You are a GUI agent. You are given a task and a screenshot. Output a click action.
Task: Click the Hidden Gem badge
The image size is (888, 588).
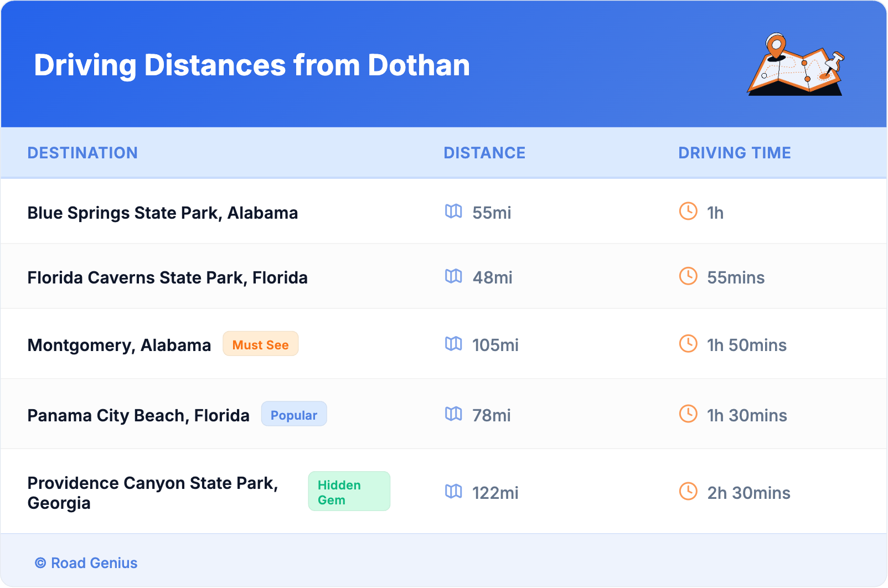click(x=349, y=492)
